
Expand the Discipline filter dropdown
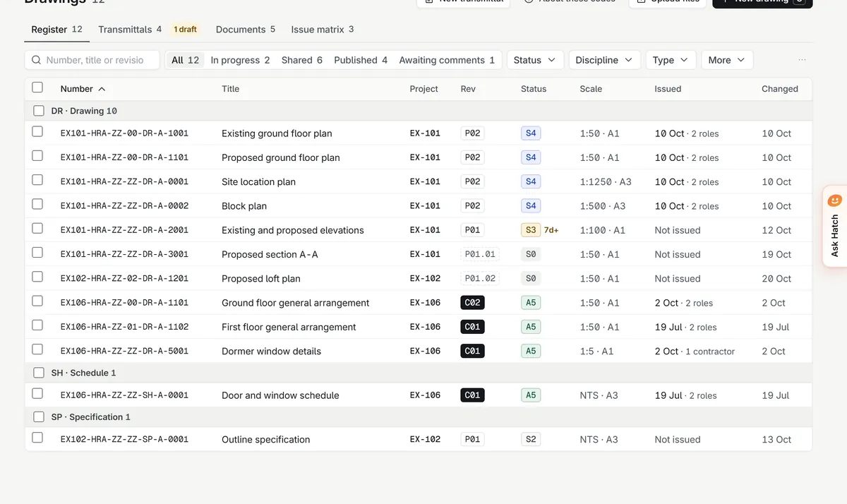click(x=604, y=60)
